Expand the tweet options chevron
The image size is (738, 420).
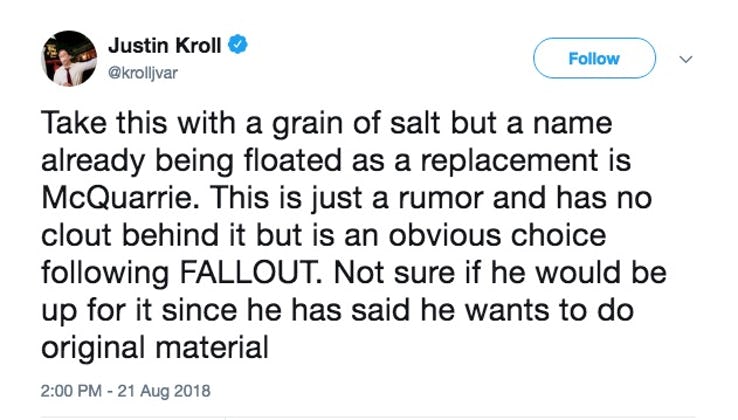[686, 59]
